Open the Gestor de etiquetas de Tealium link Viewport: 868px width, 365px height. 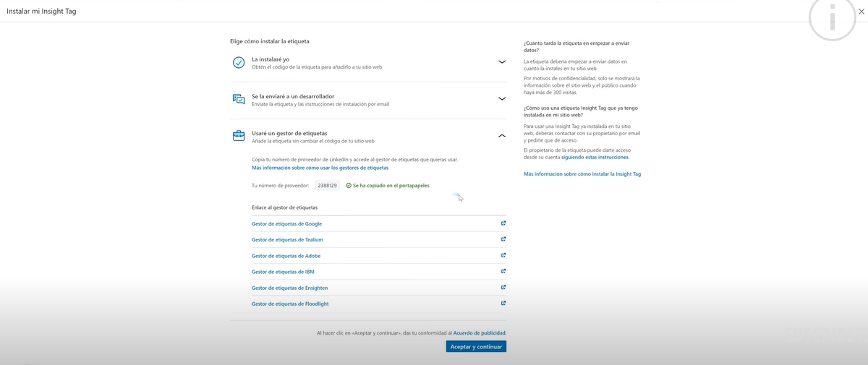287,240
